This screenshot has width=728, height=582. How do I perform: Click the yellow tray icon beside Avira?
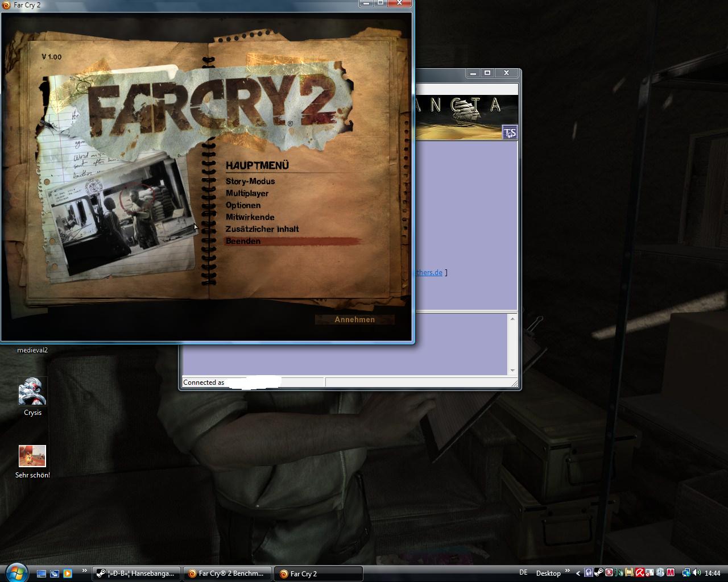click(x=630, y=573)
